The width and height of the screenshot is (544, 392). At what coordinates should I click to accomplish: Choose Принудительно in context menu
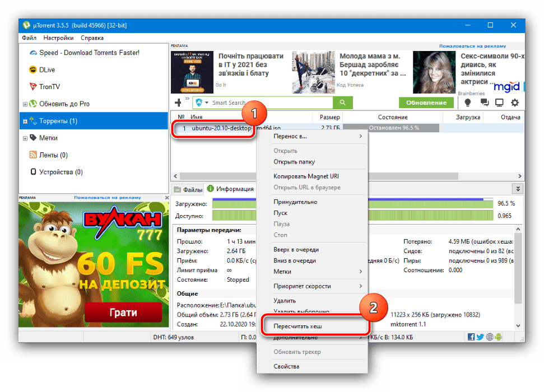coord(312,202)
